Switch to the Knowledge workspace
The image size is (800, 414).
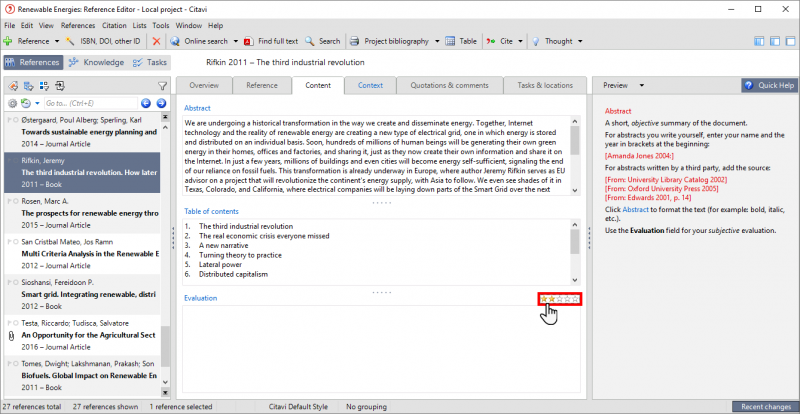coord(96,62)
